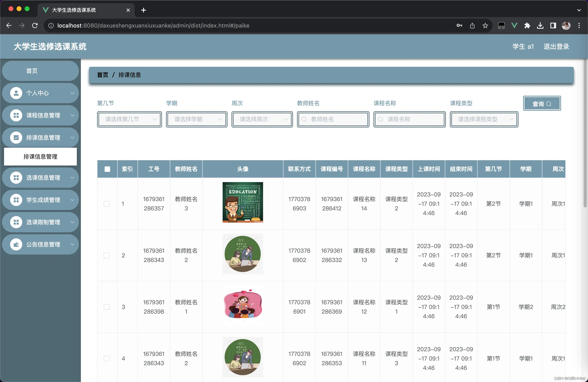Select the 排课信息管理 submenu item
The width and height of the screenshot is (588, 382).
click(x=40, y=157)
